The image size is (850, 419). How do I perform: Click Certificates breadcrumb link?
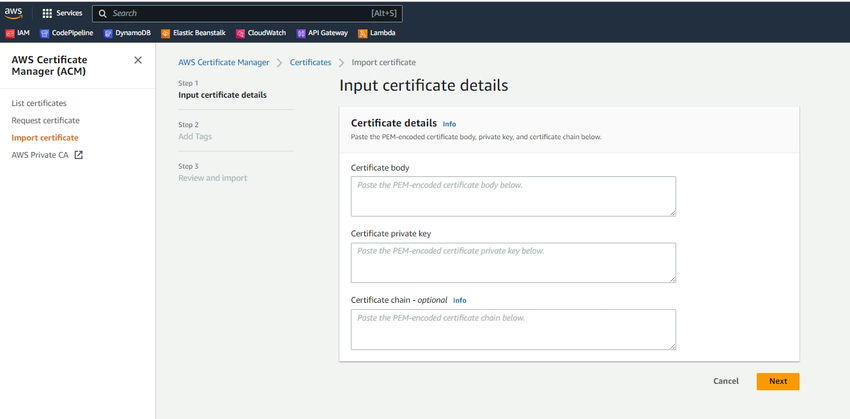pyautogui.click(x=310, y=62)
